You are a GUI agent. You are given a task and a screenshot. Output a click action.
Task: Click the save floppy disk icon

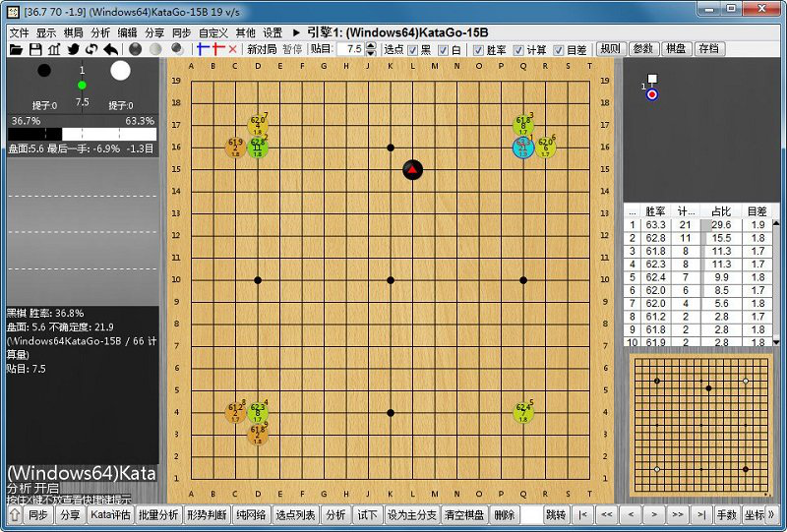click(x=35, y=49)
